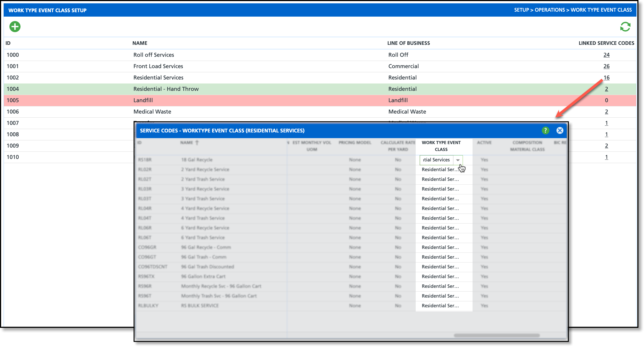The height and width of the screenshot is (350, 644).
Task: Click the WORK TYPE EVENT CLASS column header
Action: (x=441, y=146)
